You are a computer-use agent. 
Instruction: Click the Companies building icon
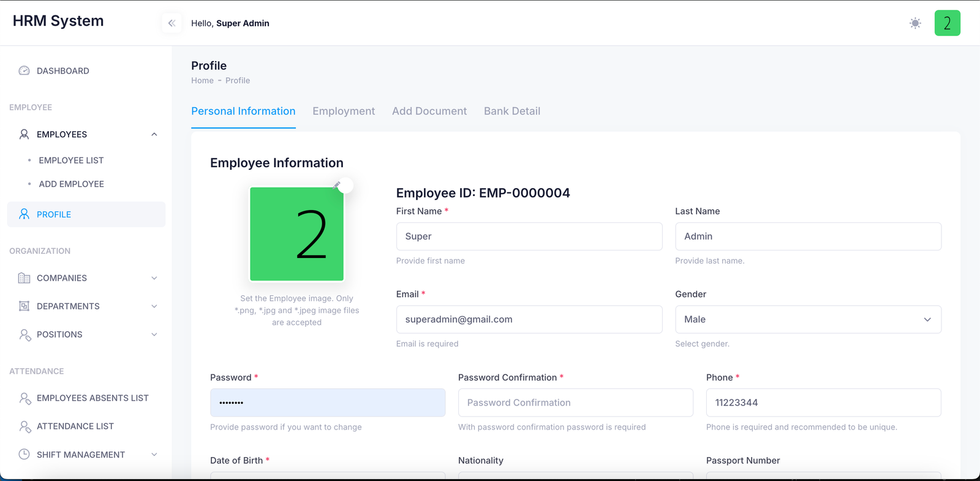(x=24, y=278)
